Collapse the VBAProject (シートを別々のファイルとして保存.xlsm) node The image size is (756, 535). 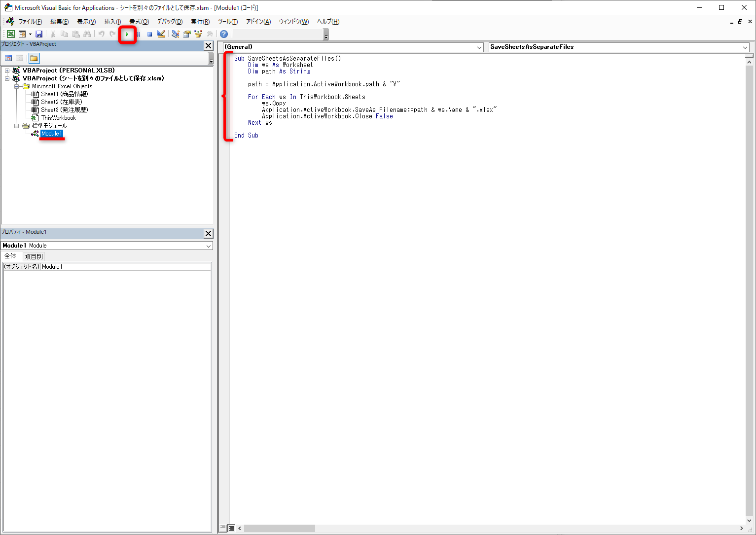tap(7, 78)
